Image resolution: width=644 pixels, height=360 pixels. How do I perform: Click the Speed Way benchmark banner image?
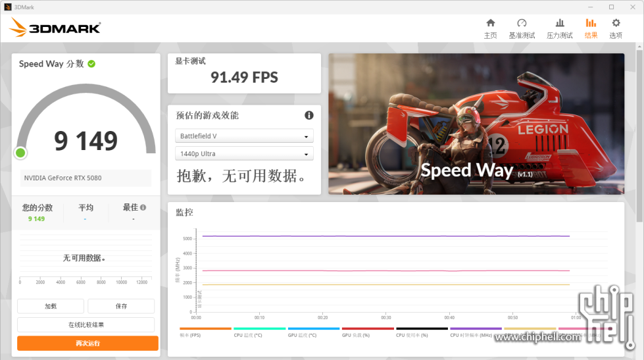coord(476,124)
